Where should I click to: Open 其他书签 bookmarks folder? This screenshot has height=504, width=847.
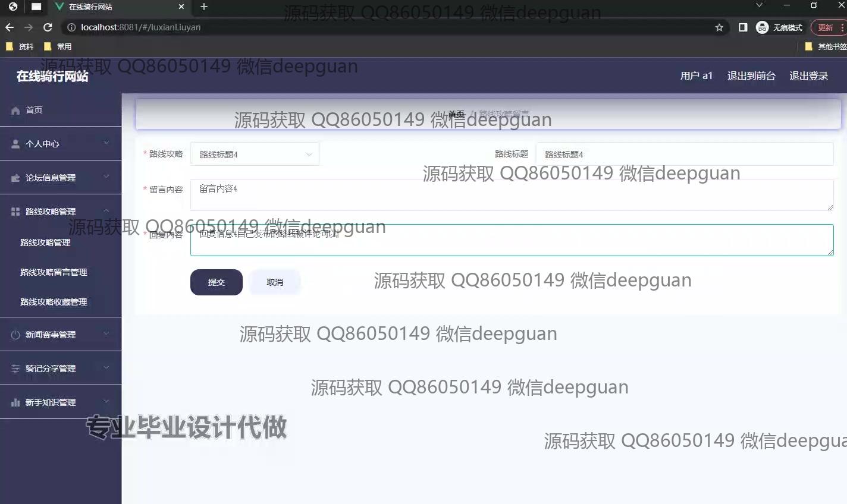pyautogui.click(x=826, y=46)
